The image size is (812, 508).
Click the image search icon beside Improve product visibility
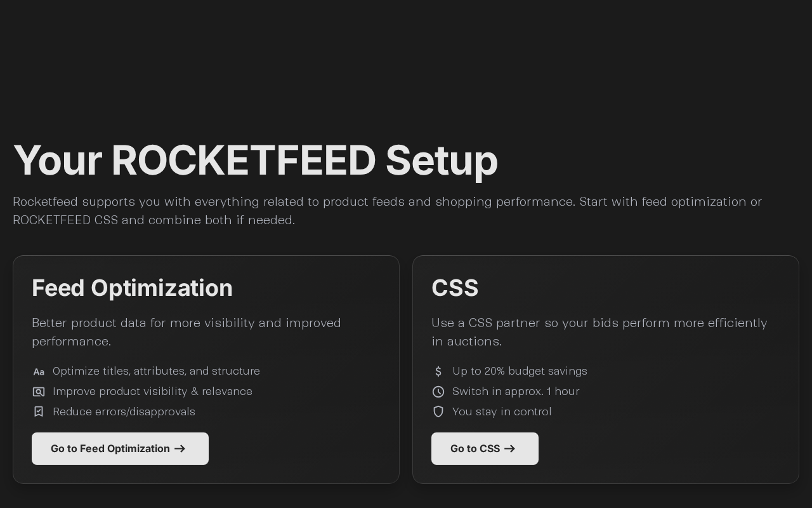[x=39, y=392]
